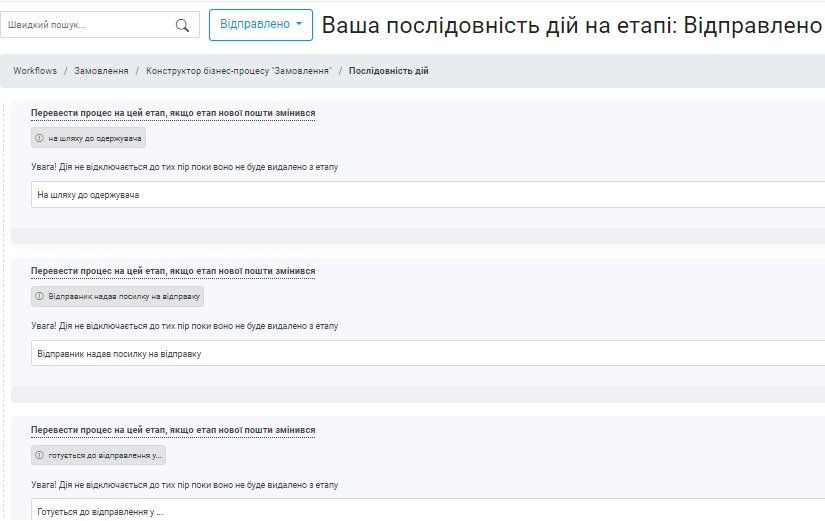This screenshot has height=521, width=825.
Task: Open the Відправлено stage dropdown
Action: tap(261, 25)
